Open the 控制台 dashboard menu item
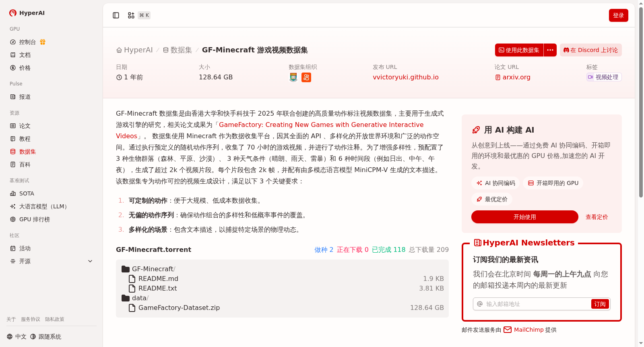The width and height of the screenshot is (644, 347). (27, 42)
